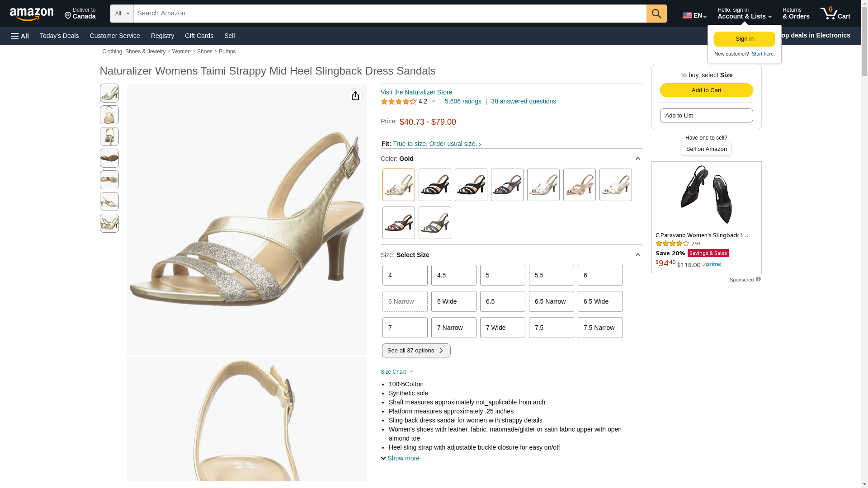The image size is (868, 488).
Task: Open the shopping cart
Action: (835, 14)
